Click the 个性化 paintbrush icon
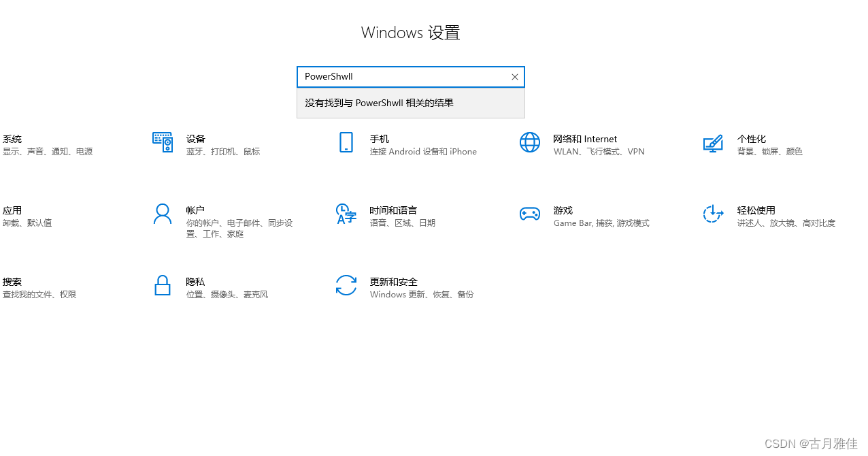Screen dimensions: 868x456 (713, 144)
